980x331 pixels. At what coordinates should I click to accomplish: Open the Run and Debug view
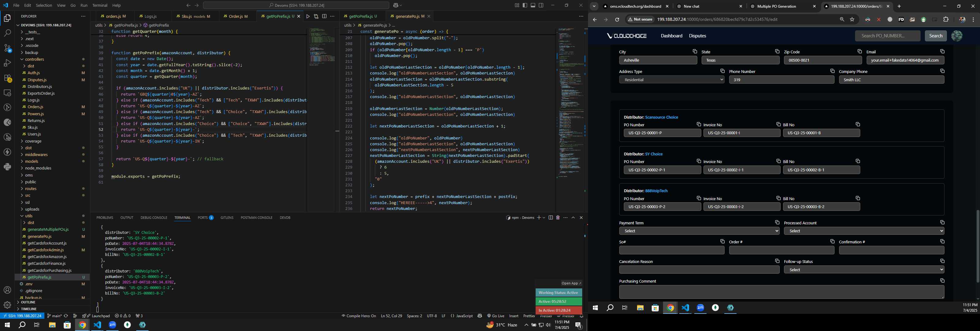click(x=7, y=63)
